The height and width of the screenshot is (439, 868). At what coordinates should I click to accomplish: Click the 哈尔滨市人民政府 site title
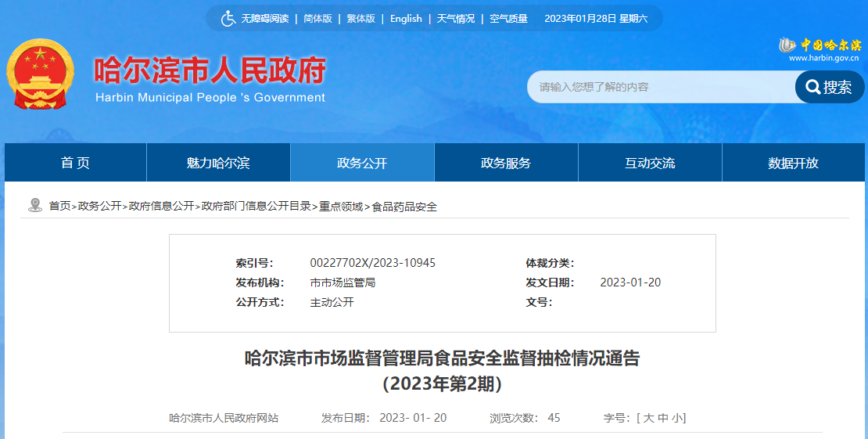210,70
